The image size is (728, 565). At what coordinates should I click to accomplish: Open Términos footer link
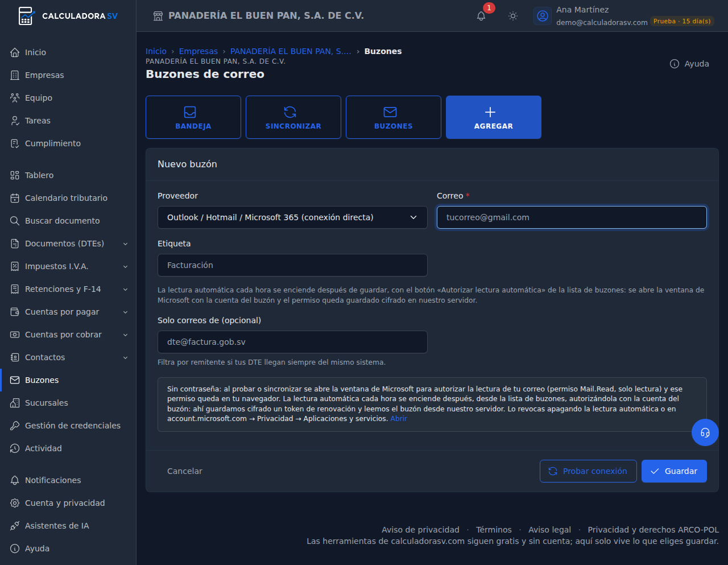(x=494, y=530)
